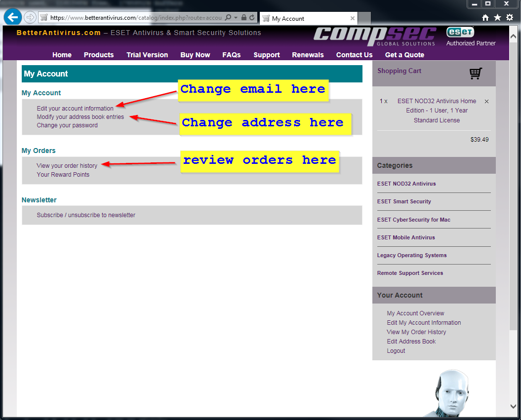Viewport: 521px width, 420px height.
Task: Click Change your password link
Action: point(67,125)
